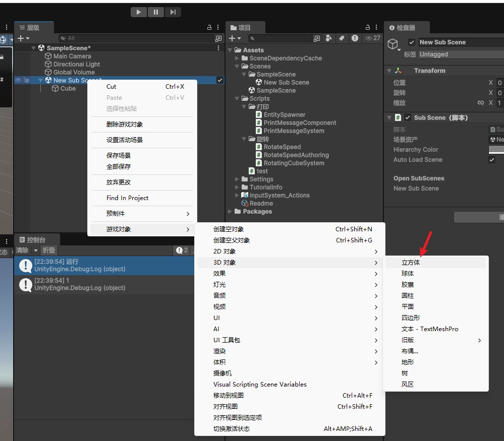The image size is (504, 441).
Task: Open the Project panel plus create dropdown
Action: coord(235,38)
